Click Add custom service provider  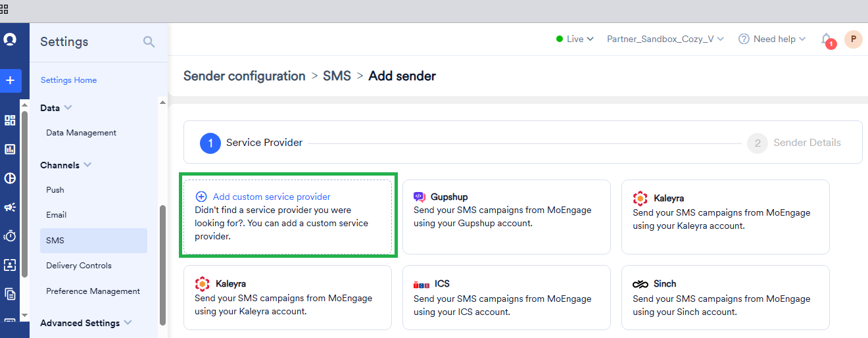(x=271, y=197)
